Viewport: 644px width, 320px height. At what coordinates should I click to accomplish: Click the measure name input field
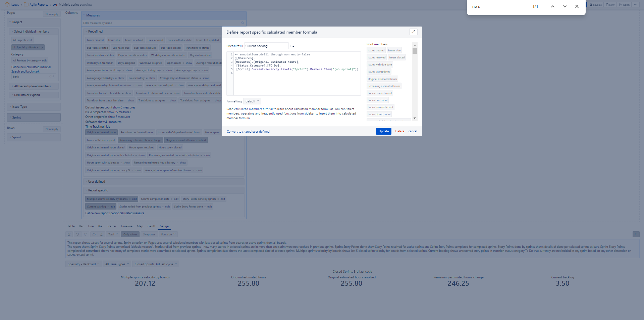266,46
